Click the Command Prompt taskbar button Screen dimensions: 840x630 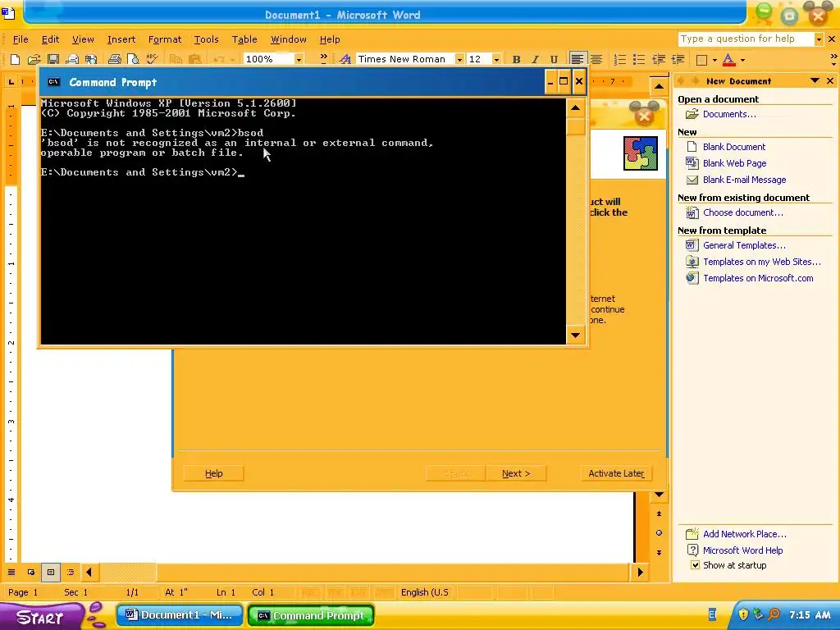pos(311,615)
